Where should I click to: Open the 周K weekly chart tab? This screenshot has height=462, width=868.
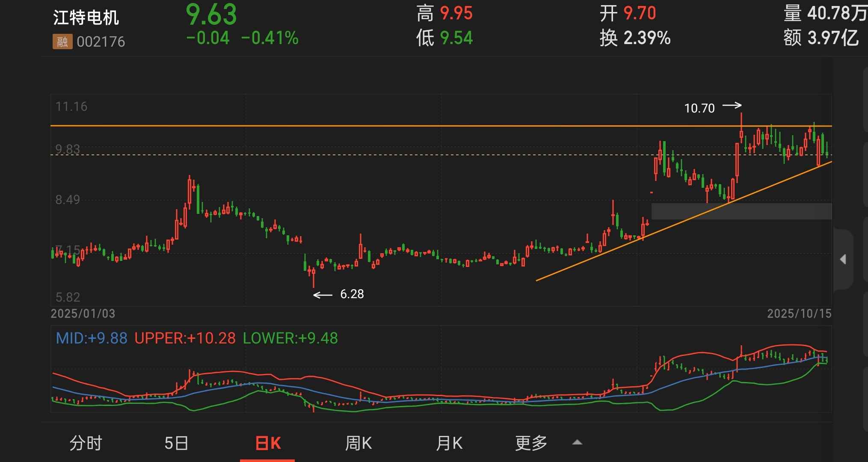358,443
